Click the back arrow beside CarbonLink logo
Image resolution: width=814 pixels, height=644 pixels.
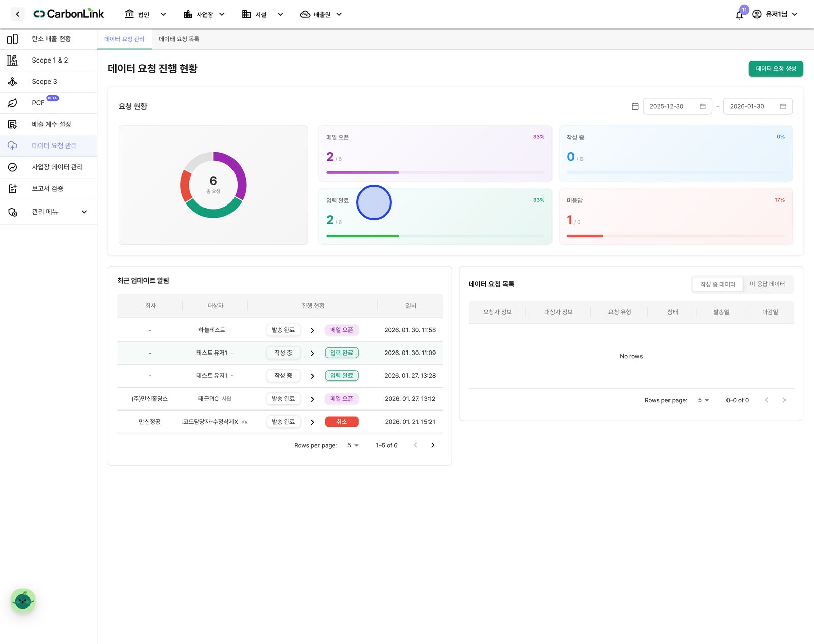tap(18, 14)
